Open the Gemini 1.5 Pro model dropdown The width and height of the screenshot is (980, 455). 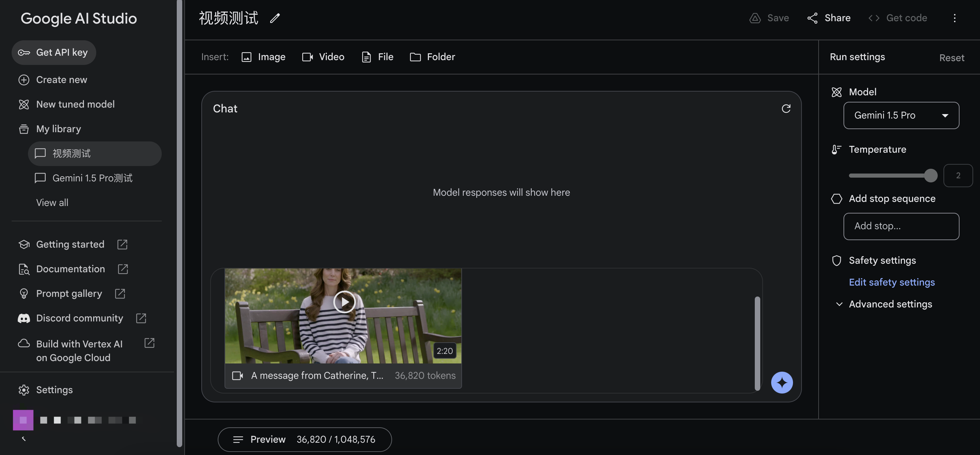click(901, 115)
